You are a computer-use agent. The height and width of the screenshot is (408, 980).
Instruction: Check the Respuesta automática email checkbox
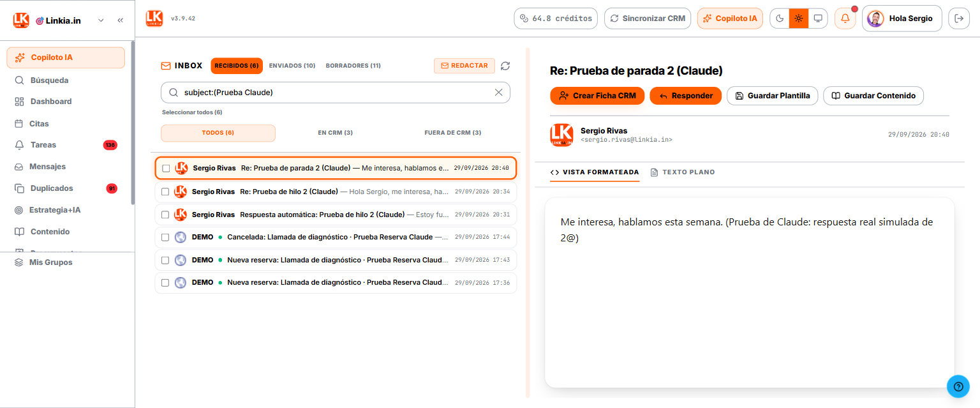(165, 215)
